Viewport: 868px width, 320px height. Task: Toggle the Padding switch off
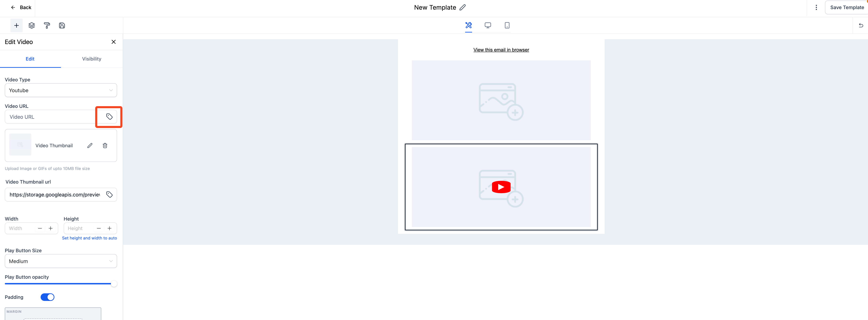tap(47, 297)
